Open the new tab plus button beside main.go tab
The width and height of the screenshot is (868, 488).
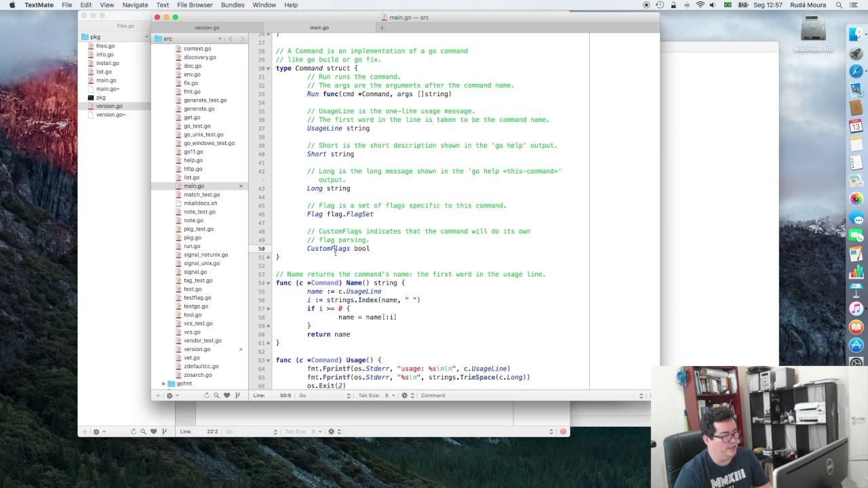point(382,28)
